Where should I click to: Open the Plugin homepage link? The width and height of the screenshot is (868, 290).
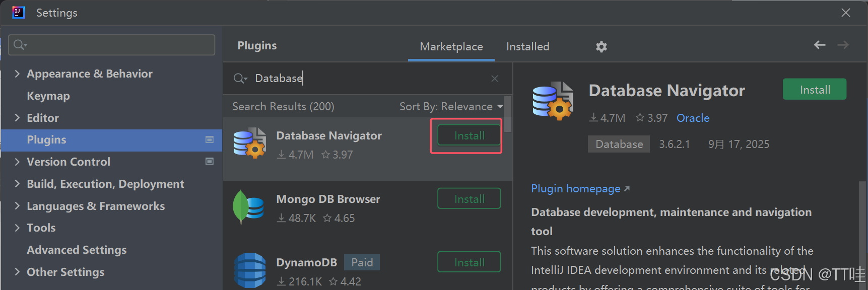click(x=580, y=189)
